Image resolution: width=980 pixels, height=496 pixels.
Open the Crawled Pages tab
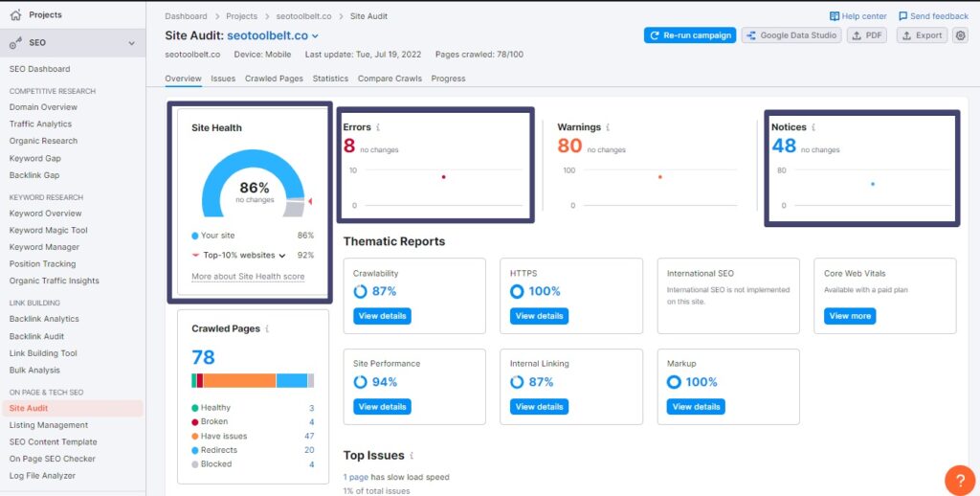coord(274,79)
